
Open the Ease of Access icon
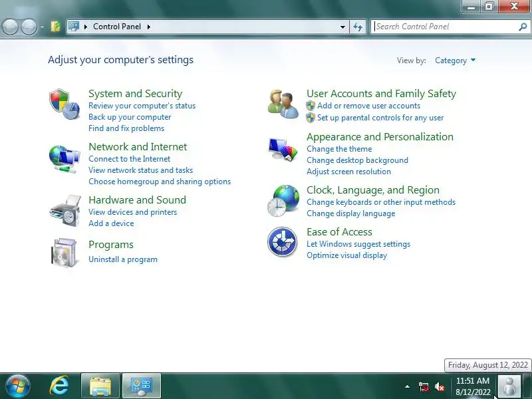tap(282, 242)
